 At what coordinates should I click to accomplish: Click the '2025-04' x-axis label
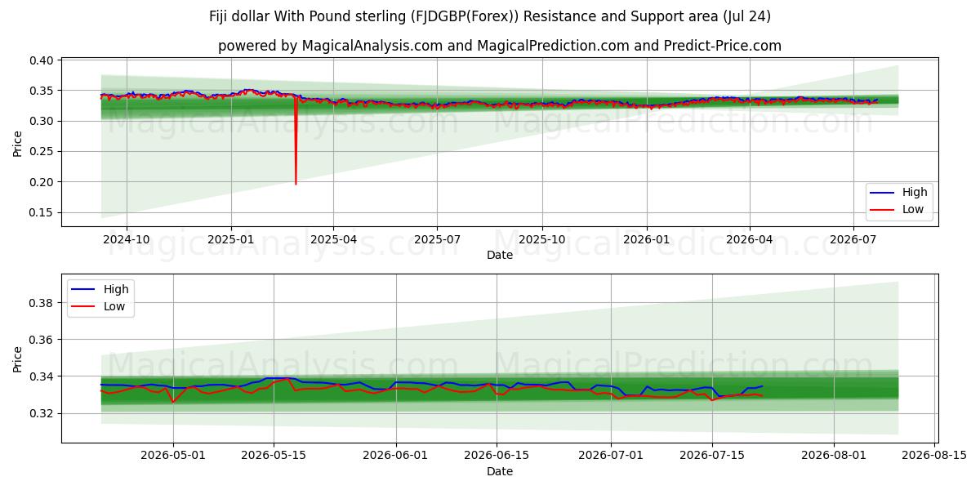[x=333, y=240]
